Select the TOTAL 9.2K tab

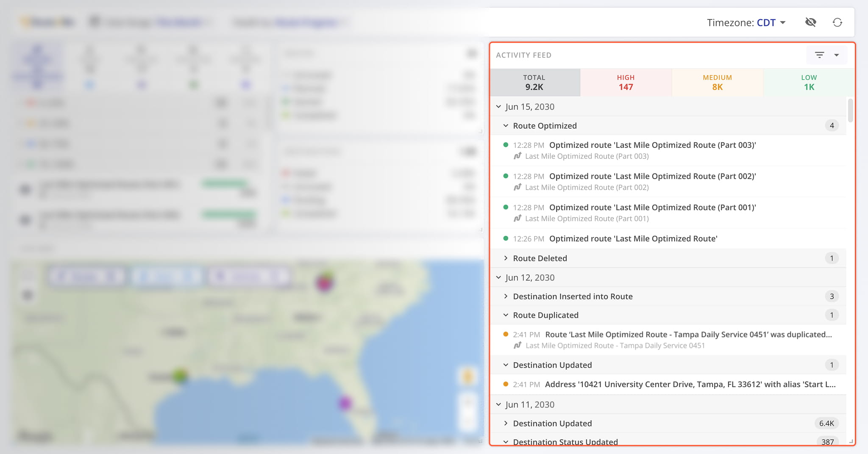tap(534, 83)
